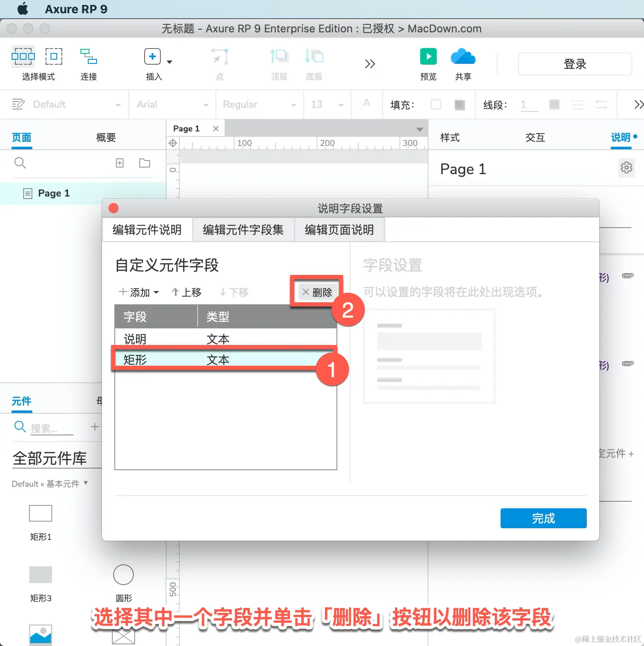
Task: Expand more toolbar items chevron
Action: pos(370,64)
